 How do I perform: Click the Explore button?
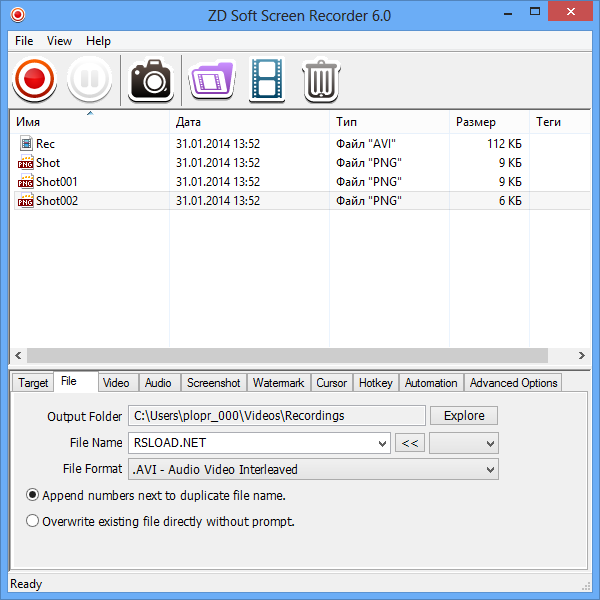[464, 416]
